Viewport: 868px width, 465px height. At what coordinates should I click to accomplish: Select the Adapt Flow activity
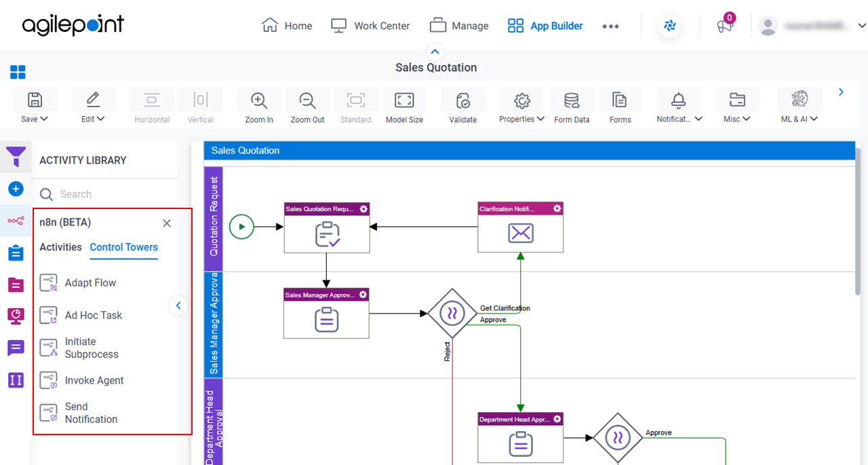(77, 283)
